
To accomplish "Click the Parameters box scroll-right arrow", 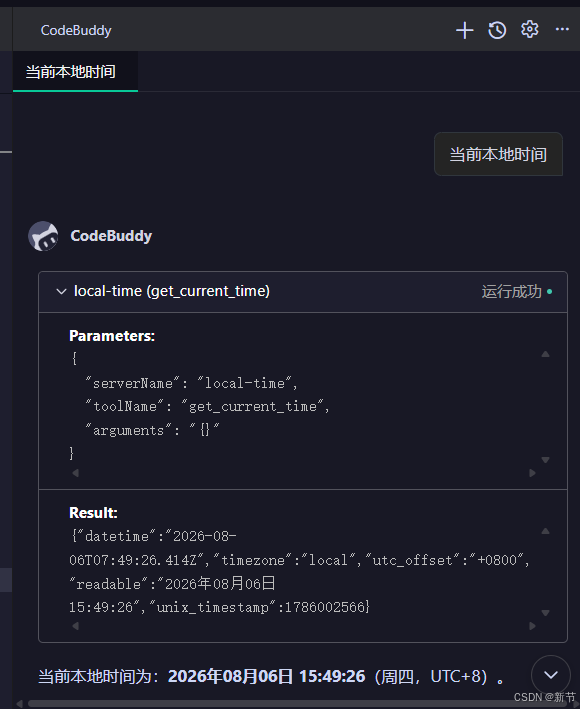I will [x=532, y=473].
